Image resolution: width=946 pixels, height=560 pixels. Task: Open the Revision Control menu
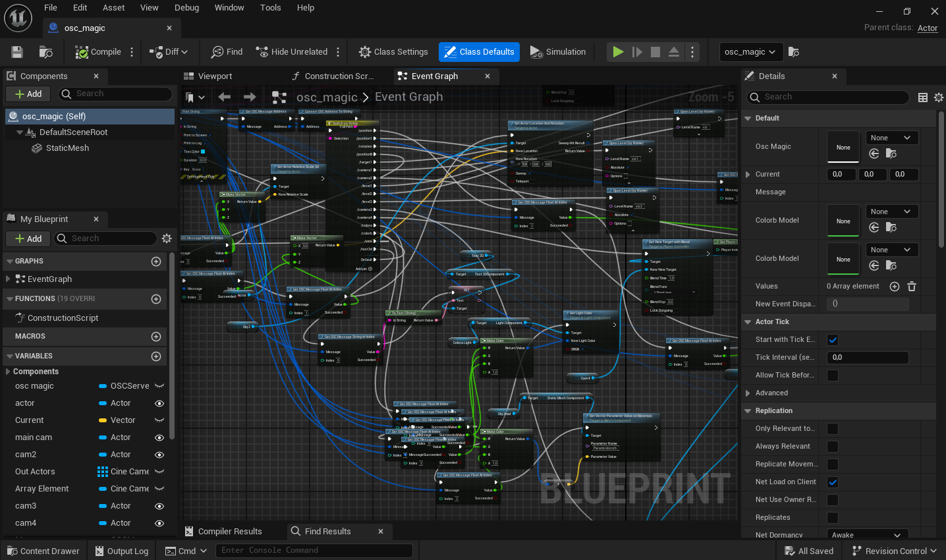[x=894, y=551]
